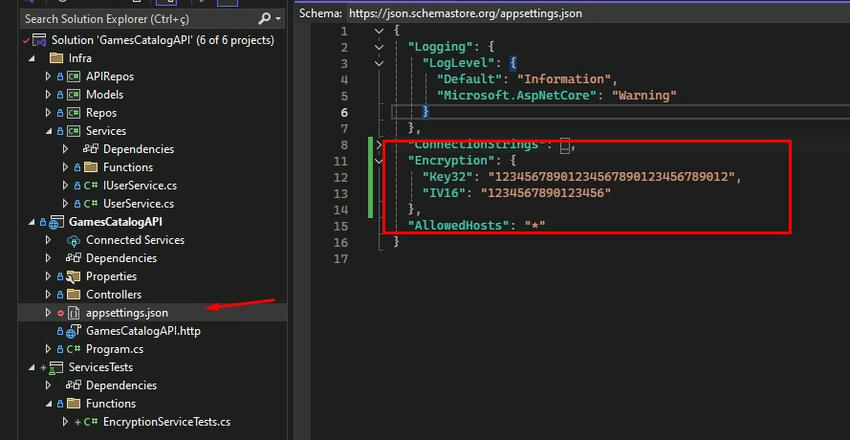Select the appsettings.json file
This screenshot has height=440, width=850.
127,313
